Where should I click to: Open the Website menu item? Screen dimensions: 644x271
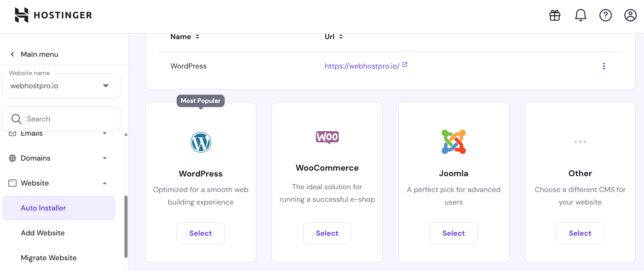pos(35,183)
